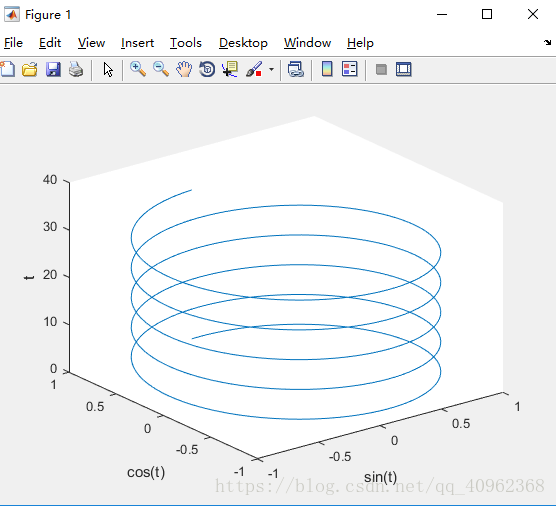This screenshot has width=556, height=506.
Task: Select the Edit Plot arrow tool
Action: pyautogui.click(x=108, y=69)
